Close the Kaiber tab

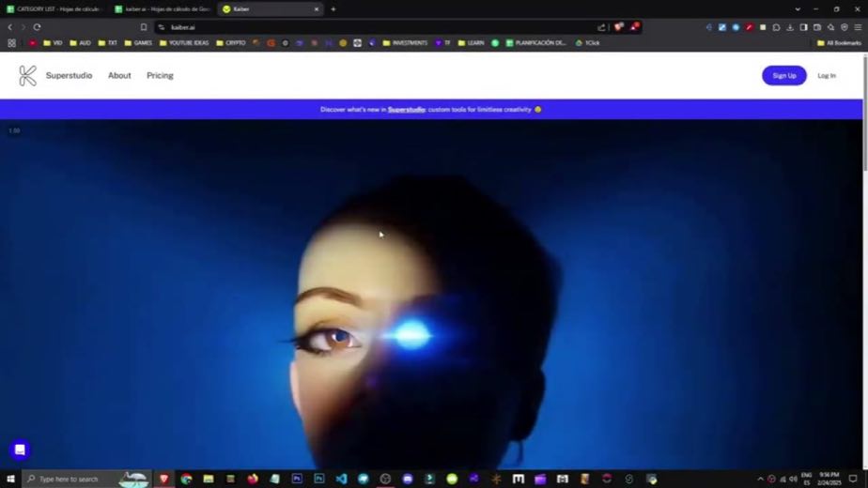click(317, 9)
